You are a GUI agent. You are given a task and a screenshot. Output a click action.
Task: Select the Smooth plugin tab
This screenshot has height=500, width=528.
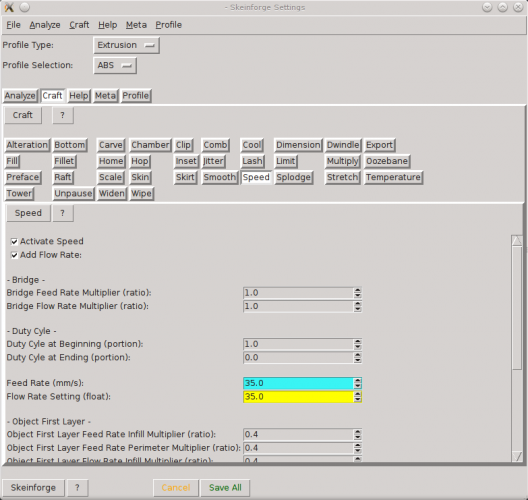[x=220, y=177]
